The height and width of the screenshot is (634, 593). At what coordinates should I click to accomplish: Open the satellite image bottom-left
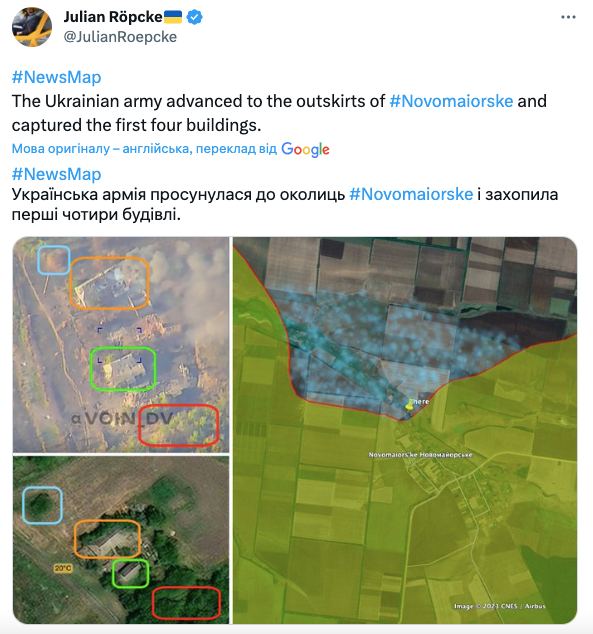tap(121, 540)
